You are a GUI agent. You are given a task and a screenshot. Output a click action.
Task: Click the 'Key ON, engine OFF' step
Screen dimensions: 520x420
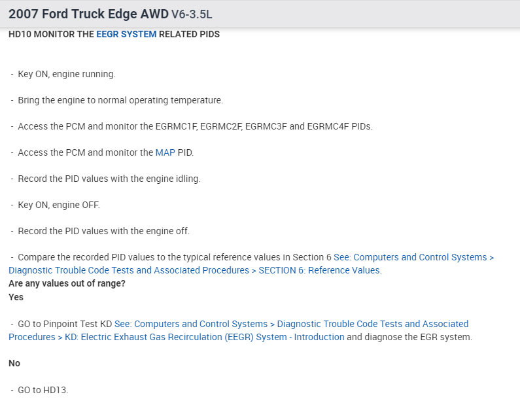coord(58,205)
